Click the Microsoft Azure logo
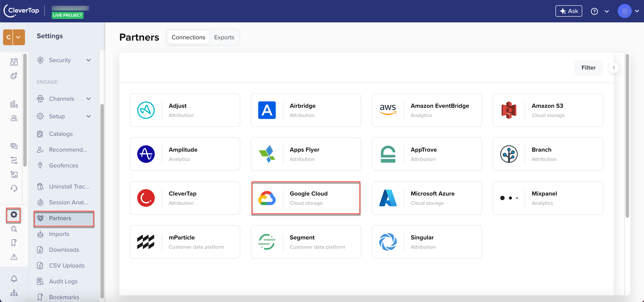This screenshot has height=302, width=644. tap(388, 198)
